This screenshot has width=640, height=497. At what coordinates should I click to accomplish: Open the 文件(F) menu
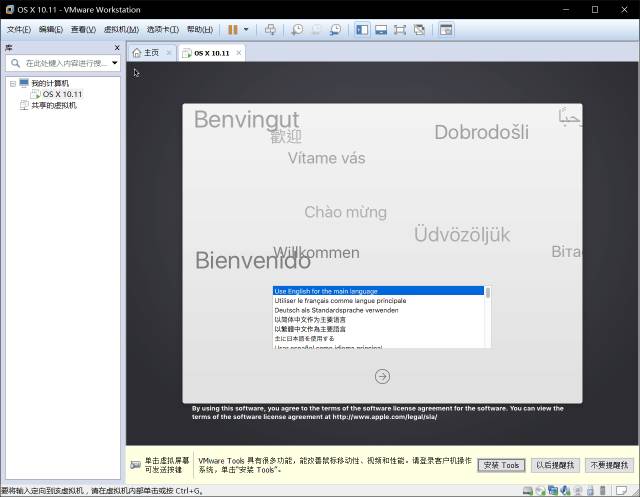tap(19, 29)
